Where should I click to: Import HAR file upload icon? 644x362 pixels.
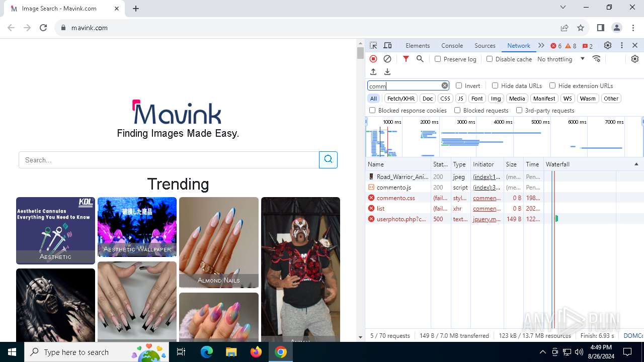[373, 72]
